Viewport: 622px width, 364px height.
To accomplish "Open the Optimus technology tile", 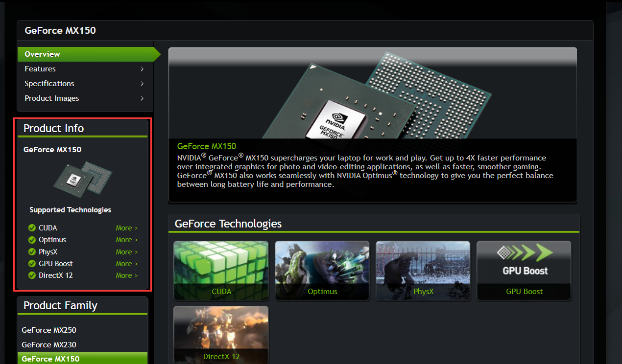I will click(322, 270).
